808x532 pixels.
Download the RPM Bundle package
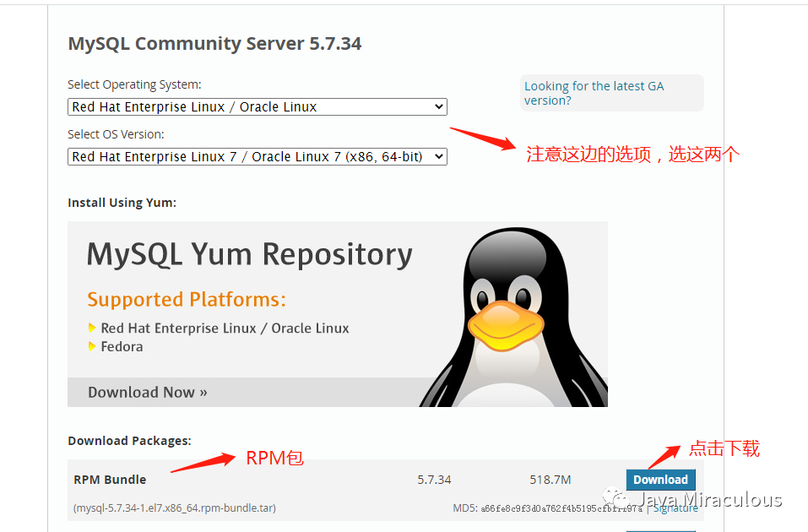click(660, 480)
